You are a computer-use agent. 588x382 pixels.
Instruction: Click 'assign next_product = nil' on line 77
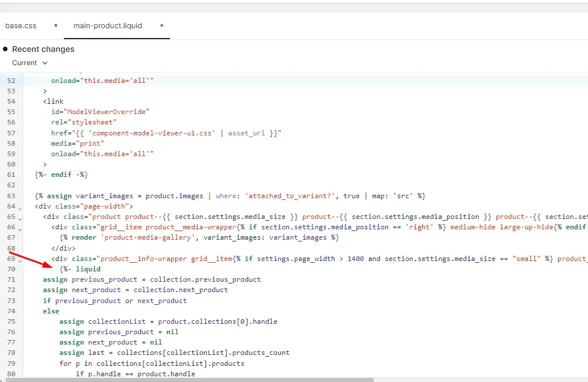[x=111, y=342]
